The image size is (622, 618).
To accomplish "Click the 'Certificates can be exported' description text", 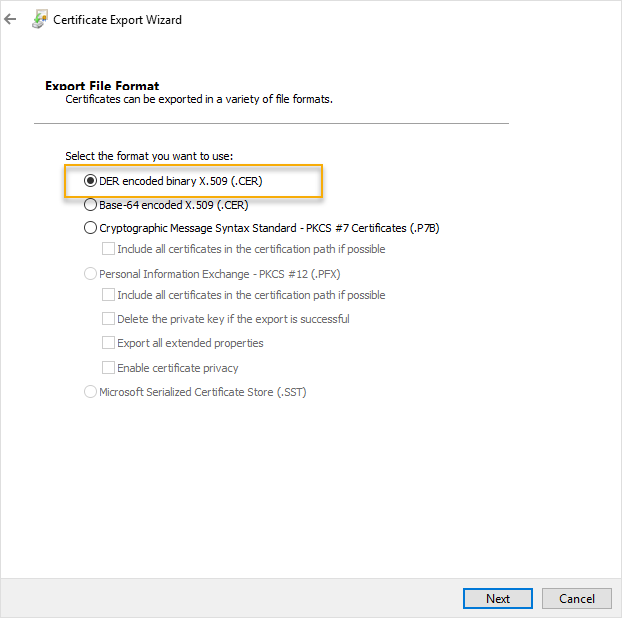I will click(198, 100).
